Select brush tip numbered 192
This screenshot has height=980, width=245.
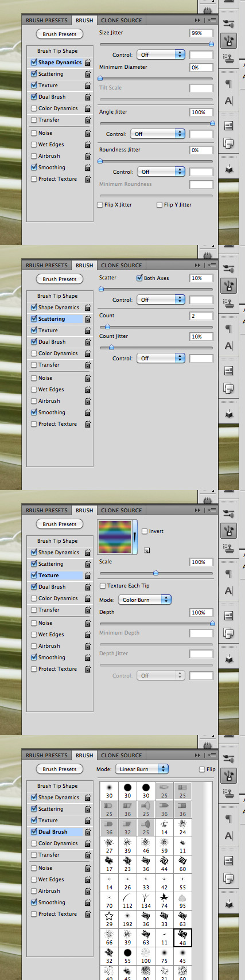click(x=127, y=920)
